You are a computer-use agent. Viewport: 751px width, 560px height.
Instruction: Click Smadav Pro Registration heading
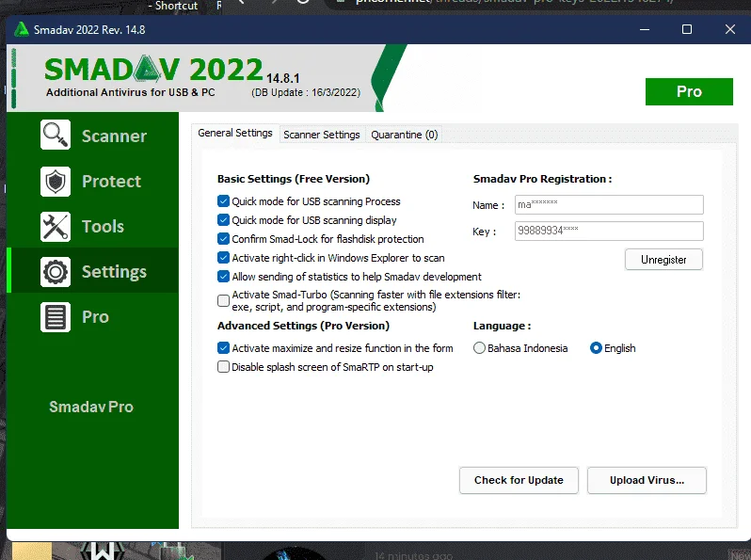[543, 179]
